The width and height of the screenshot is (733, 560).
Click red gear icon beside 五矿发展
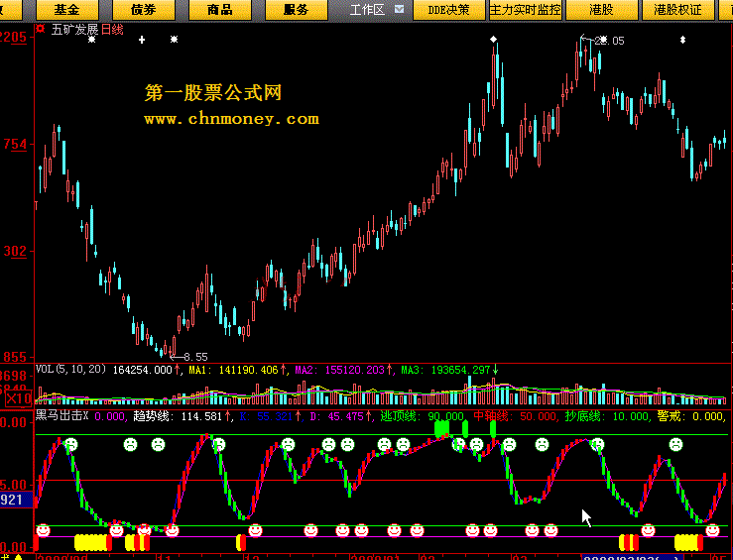(41, 29)
